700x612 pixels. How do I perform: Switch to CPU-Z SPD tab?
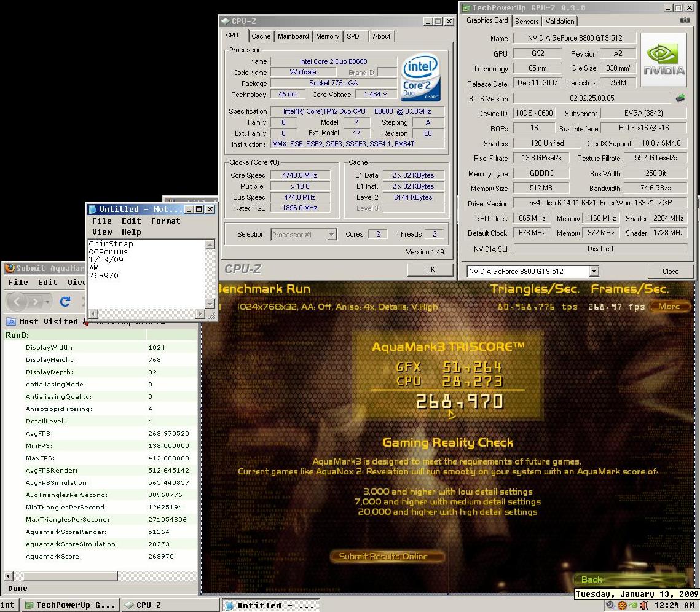point(353,36)
